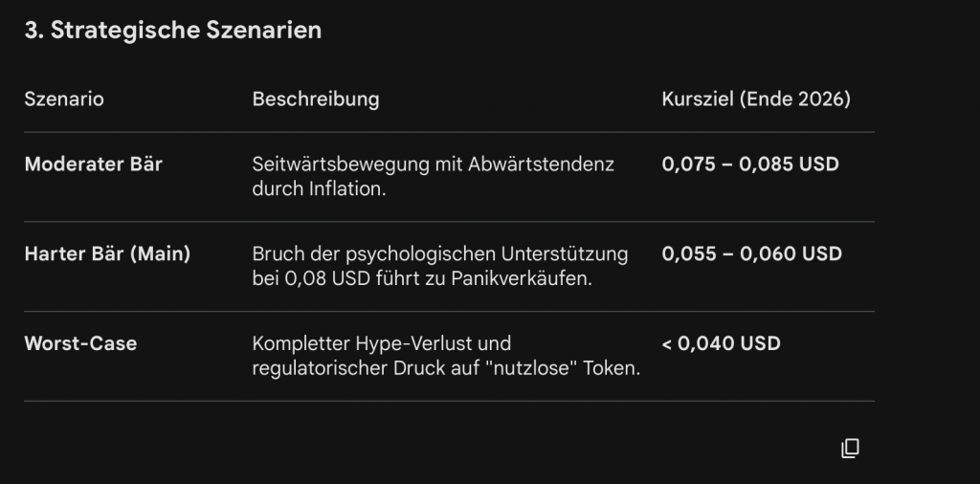The width and height of the screenshot is (980, 484).
Task: Click the "0,075 – 0,085 USD" price target
Action: pyautogui.click(x=750, y=164)
